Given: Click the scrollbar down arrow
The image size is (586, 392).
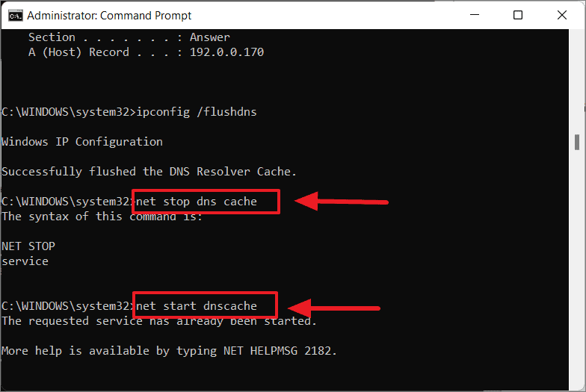Looking at the screenshot, I should 576,380.
